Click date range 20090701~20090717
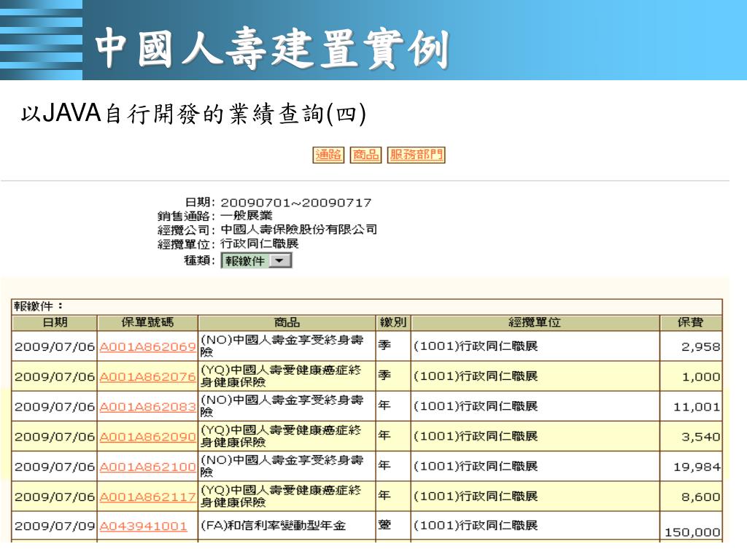The width and height of the screenshot is (747, 560). coord(296,203)
